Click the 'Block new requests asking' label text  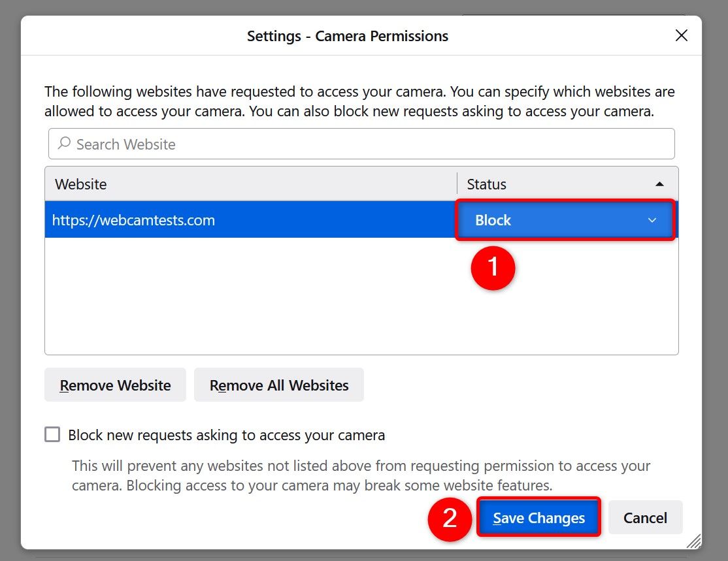(x=226, y=435)
